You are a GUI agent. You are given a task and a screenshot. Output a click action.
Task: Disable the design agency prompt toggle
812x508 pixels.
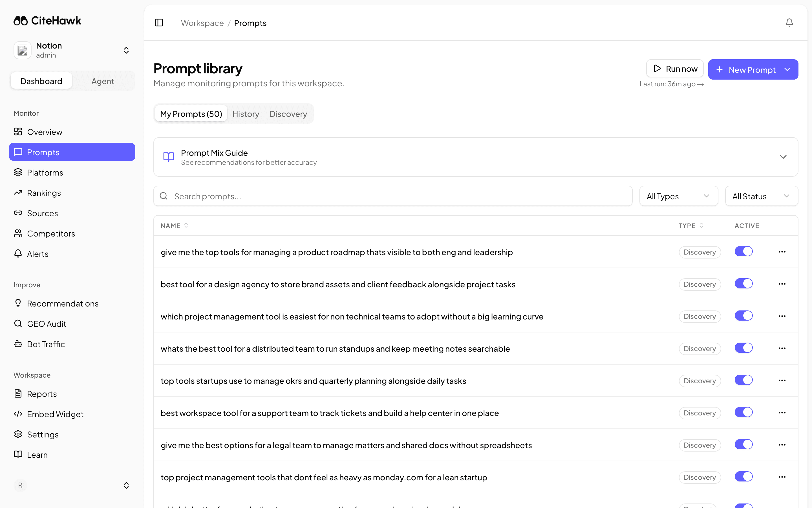click(743, 284)
